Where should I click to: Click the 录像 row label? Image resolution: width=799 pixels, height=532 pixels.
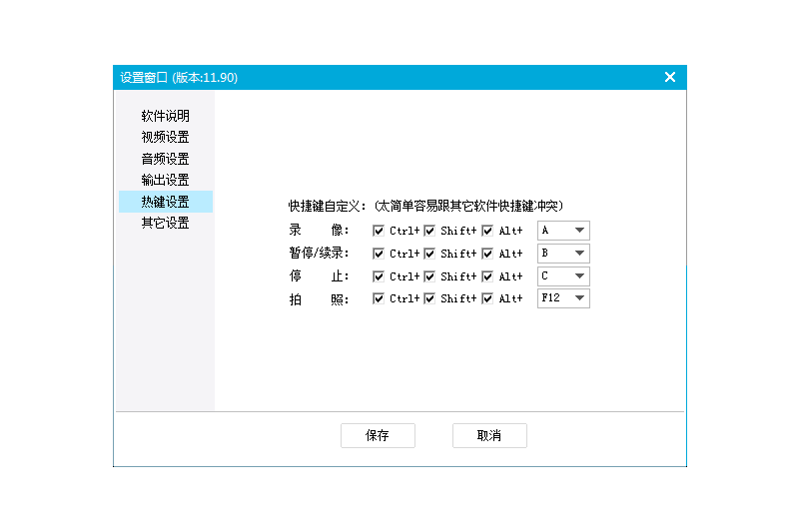tap(319, 231)
